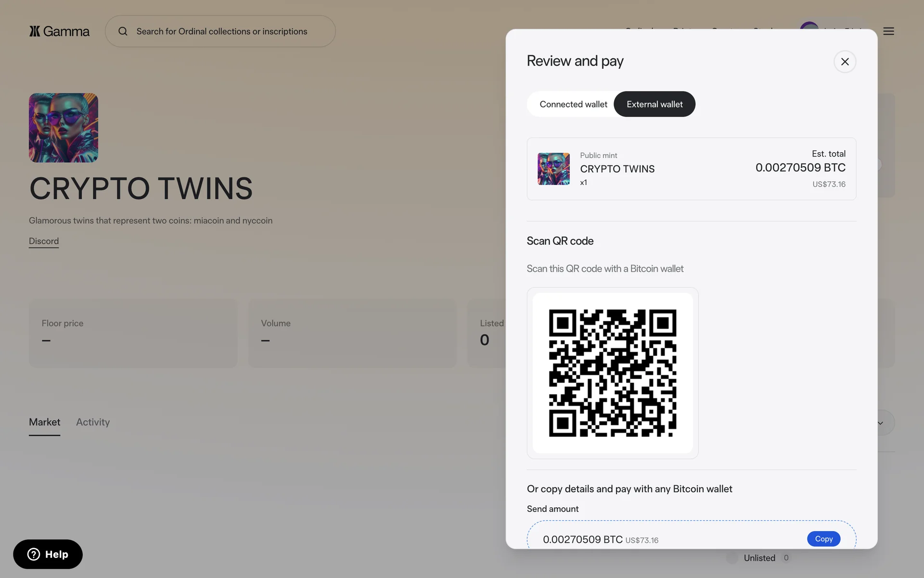The width and height of the screenshot is (924, 578).
Task: Click the payment QR code
Action: pos(613,373)
